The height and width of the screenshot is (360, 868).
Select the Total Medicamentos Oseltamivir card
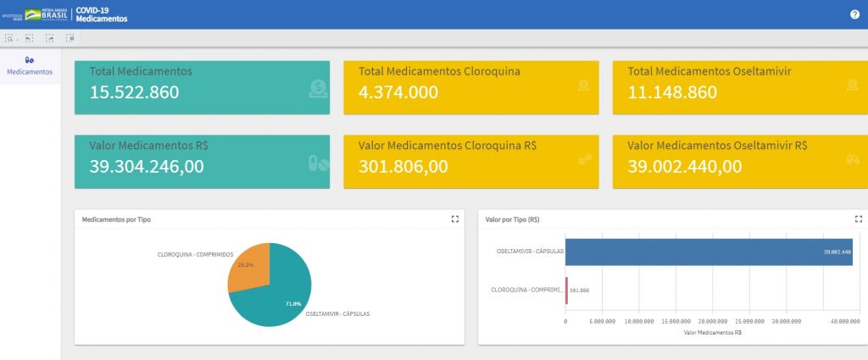pos(739,87)
